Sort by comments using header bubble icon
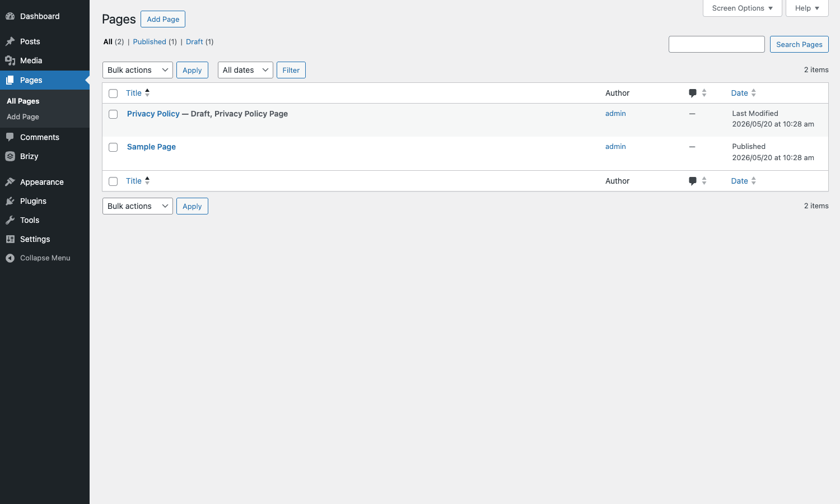840x504 pixels. (x=693, y=94)
